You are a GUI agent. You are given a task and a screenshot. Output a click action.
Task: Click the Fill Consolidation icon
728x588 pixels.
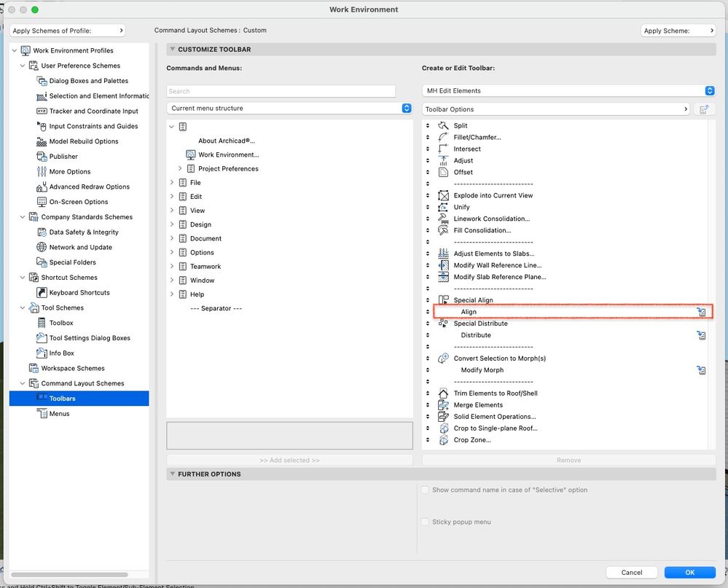[x=443, y=230]
